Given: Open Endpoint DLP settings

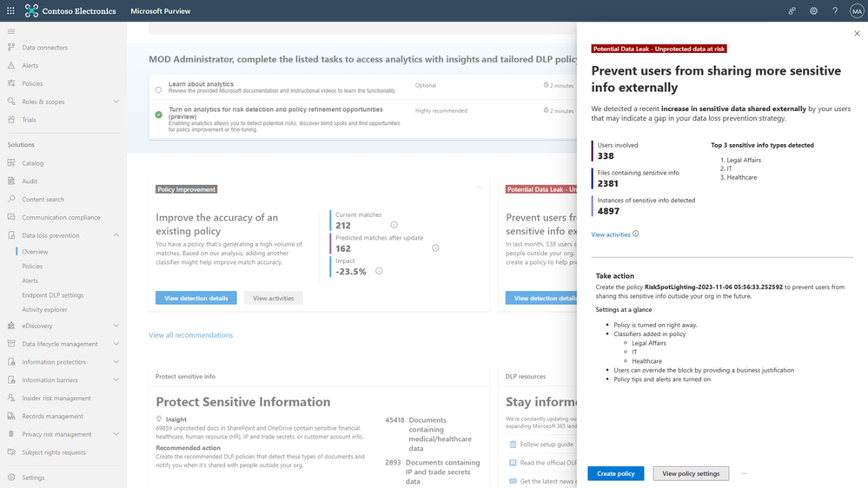Looking at the screenshot, I should [53, 295].
